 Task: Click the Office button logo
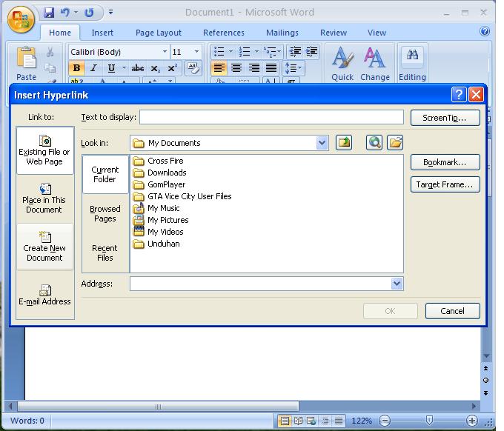(21, 19)
